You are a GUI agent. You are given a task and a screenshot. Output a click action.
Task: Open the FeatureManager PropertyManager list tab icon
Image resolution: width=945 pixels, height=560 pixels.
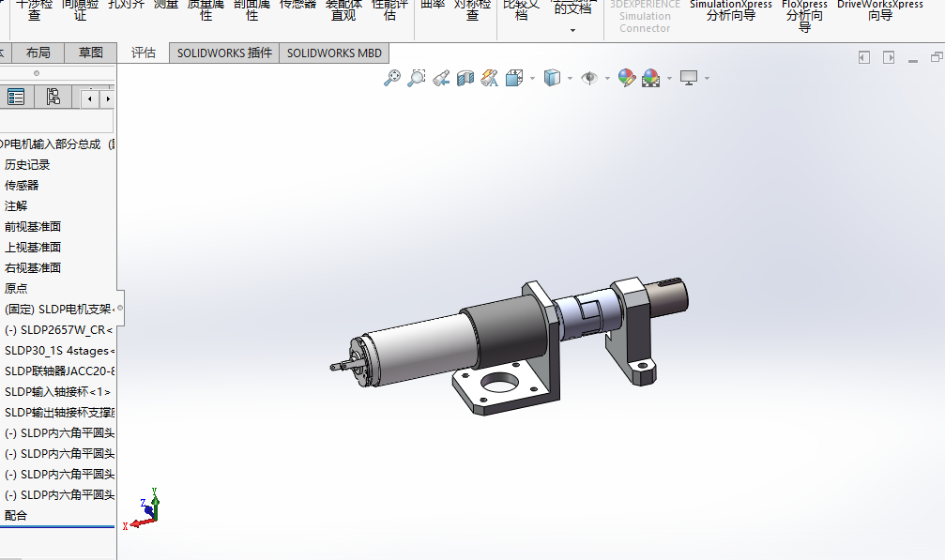(x=16, y=97)
